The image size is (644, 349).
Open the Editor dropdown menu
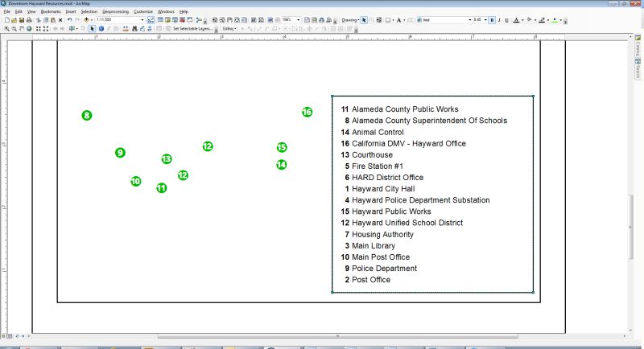tap(229, 29)
